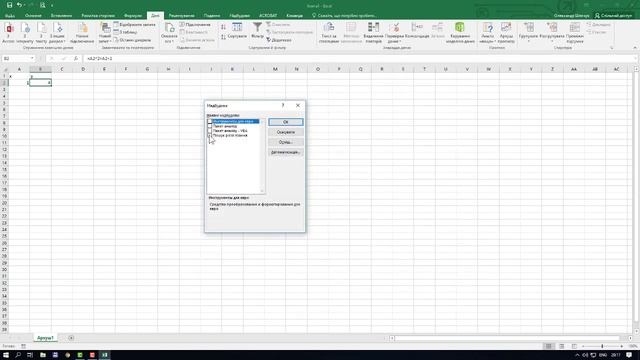
Task: Open the Connections command
Action: tap(195, 24)
